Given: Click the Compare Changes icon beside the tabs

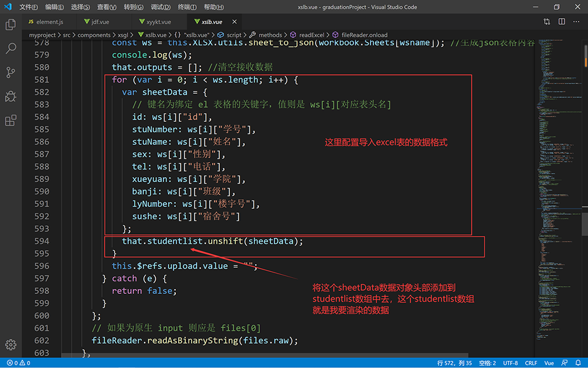Looking at the screenshot, I should [x=548, y=21].
